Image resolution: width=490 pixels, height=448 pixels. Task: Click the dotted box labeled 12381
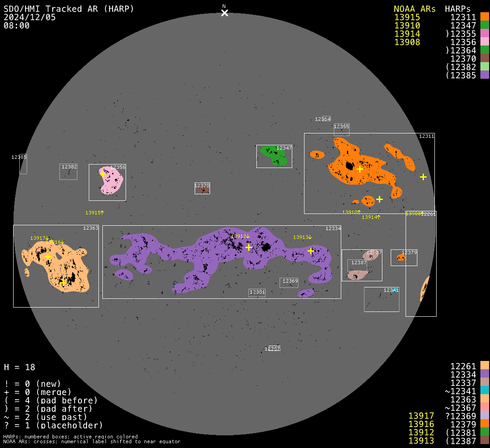point(257,293)
